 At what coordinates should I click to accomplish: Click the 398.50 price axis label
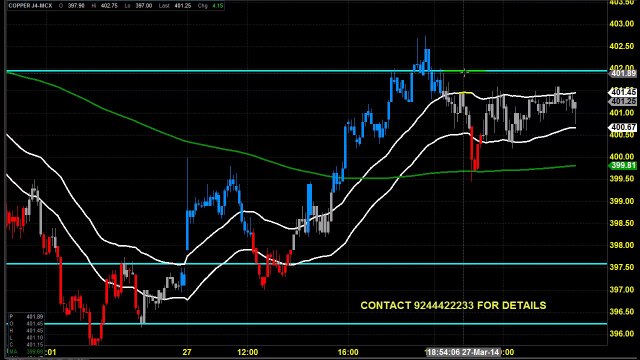[x=622, y=223]
